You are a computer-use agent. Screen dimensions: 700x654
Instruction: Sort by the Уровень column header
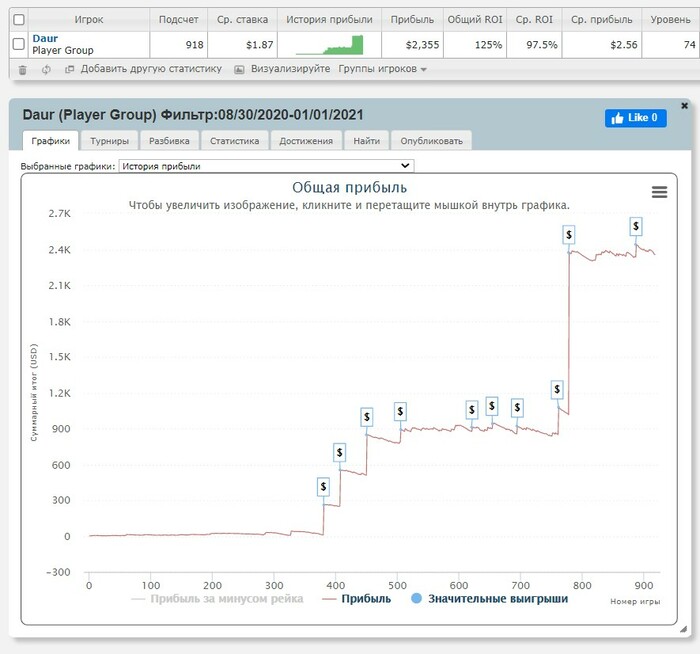click(x=670, y=20)
